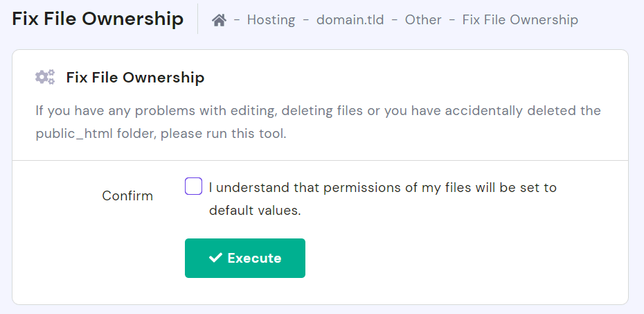Click the vertical divider after the page title

tap(198, 19)
